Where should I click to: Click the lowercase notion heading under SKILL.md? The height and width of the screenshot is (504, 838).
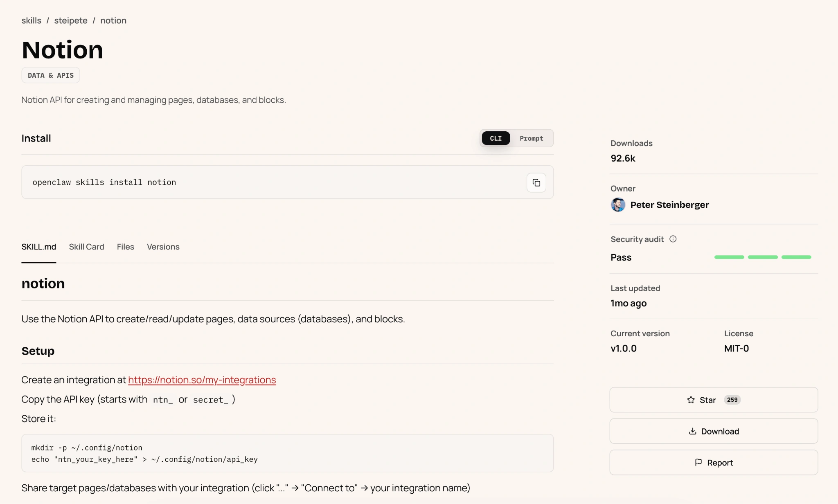(x=43, y=283)
